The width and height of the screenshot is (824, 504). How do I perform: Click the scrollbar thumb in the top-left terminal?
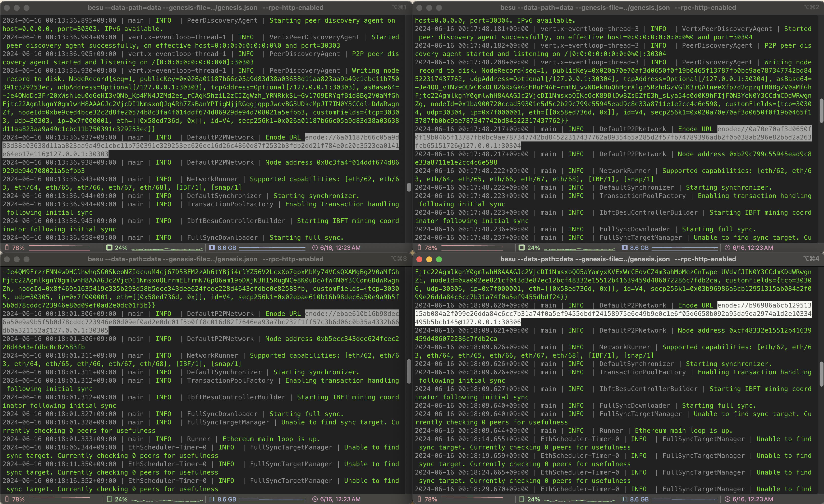(x=409, y=187)
